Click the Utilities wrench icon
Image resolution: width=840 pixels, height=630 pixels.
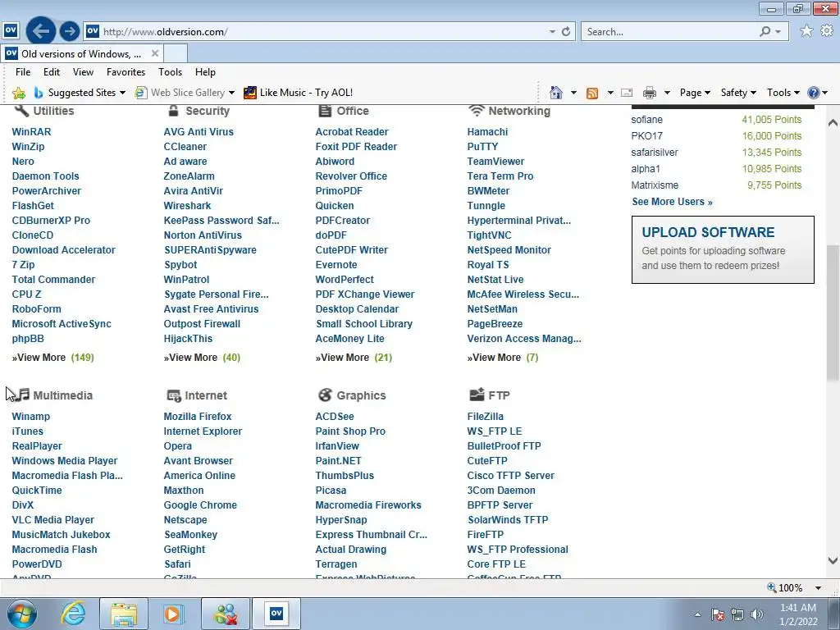21,111
